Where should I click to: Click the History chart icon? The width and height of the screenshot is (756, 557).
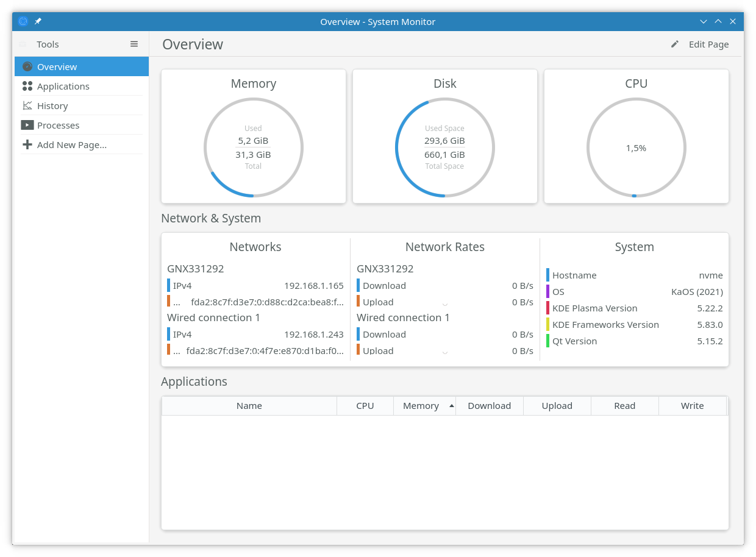point(27,105)
